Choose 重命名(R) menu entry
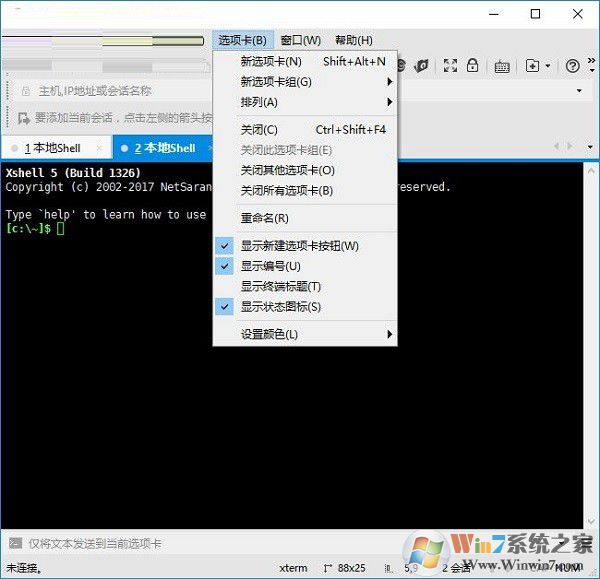Image resolution: width=600 pixels, height=579 pixels. coord(305,218)
